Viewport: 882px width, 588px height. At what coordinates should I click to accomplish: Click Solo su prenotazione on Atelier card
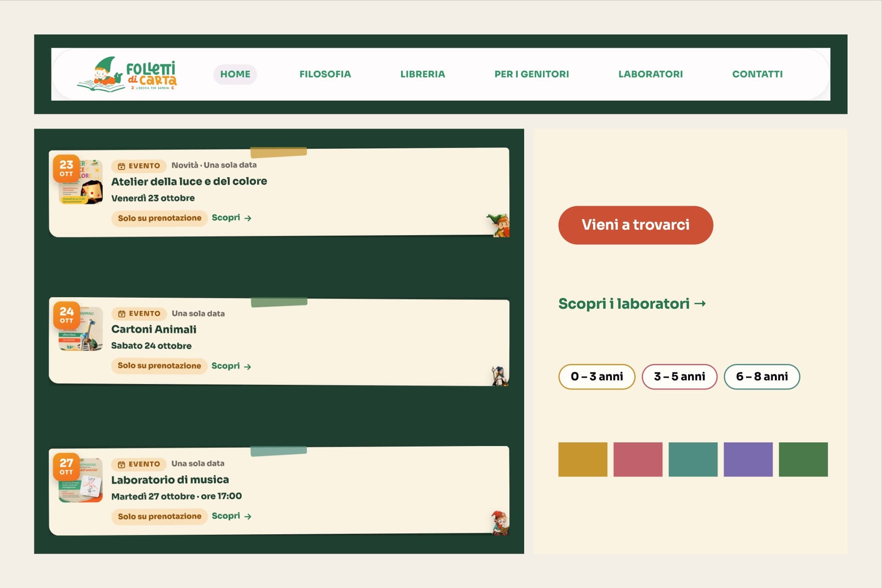tap(159, 218)
